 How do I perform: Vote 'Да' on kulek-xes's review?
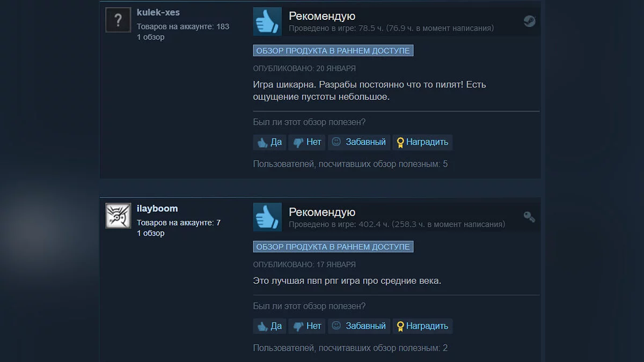(x=269, y=142)
